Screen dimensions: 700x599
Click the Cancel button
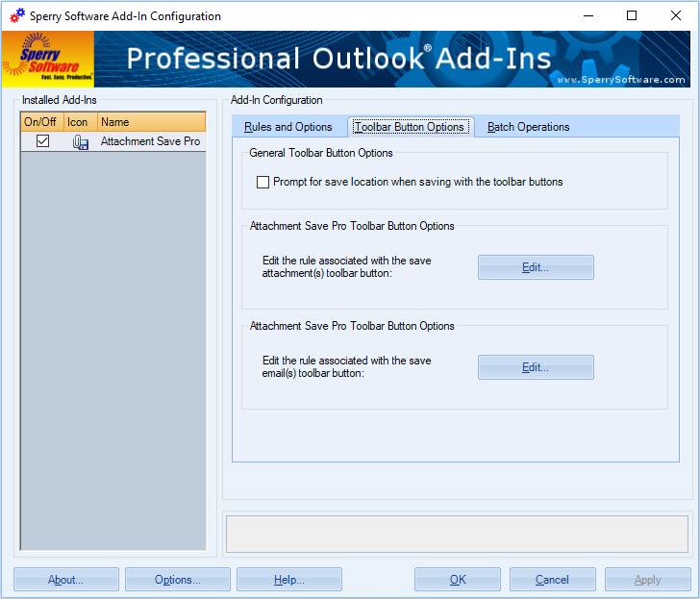coord(553,580)
